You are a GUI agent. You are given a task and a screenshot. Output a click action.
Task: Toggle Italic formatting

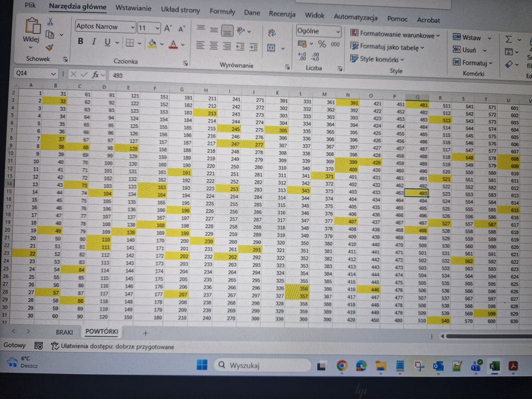[94, 42]
